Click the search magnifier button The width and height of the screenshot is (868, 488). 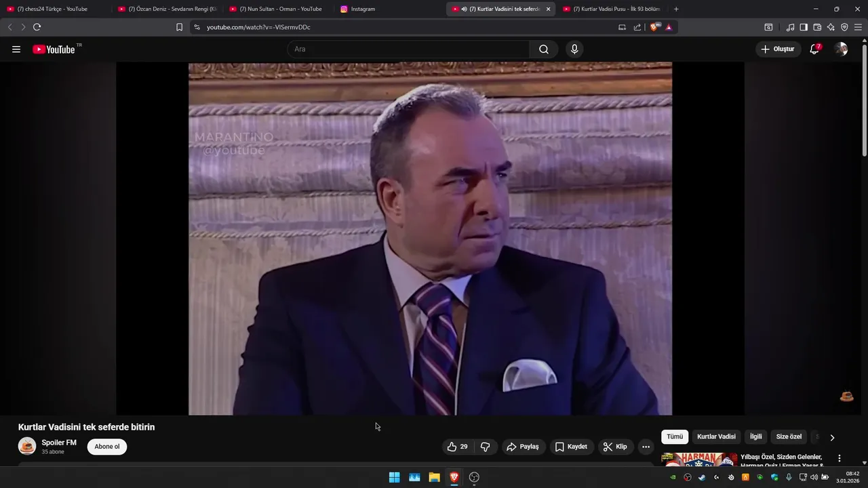click(x=544, y=49)
